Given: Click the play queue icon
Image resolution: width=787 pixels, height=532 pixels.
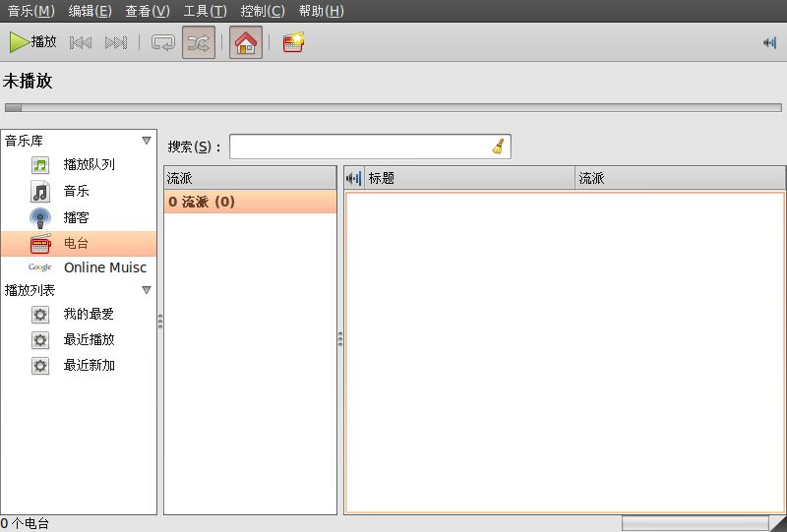Looking at the screenshot, I should (x=40, y=164).
